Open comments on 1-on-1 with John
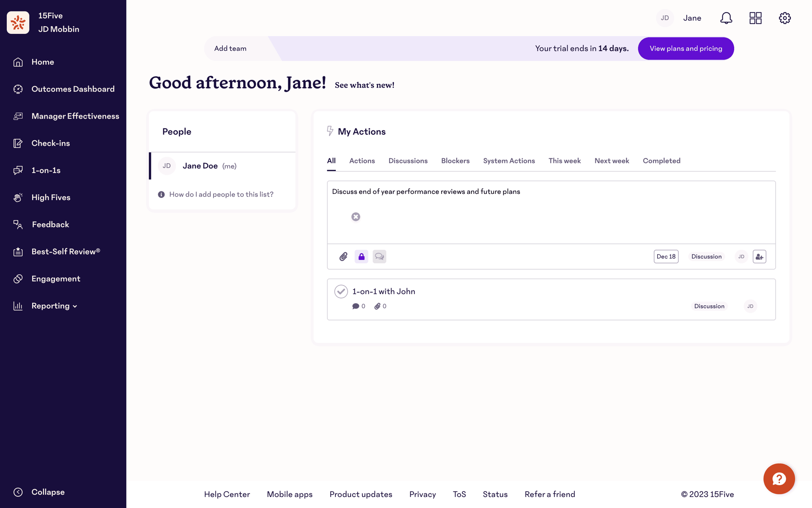812x508 pixels. tap(359, 306)
